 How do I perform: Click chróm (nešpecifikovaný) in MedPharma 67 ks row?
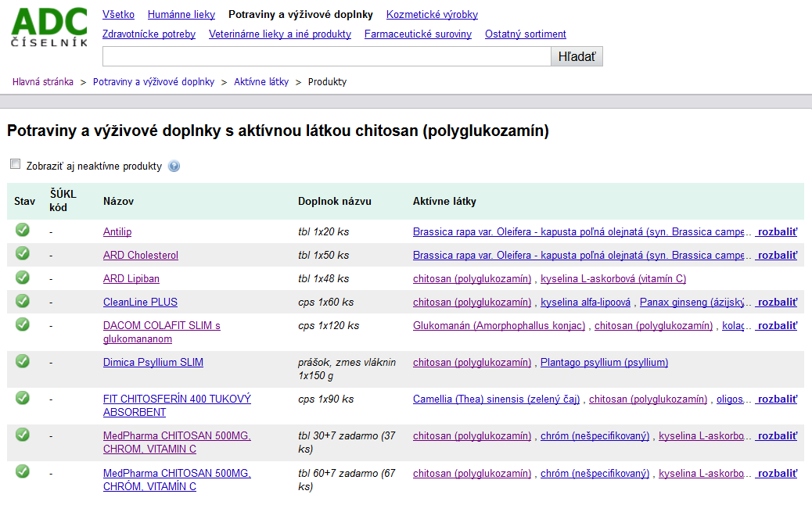(595, 473)
